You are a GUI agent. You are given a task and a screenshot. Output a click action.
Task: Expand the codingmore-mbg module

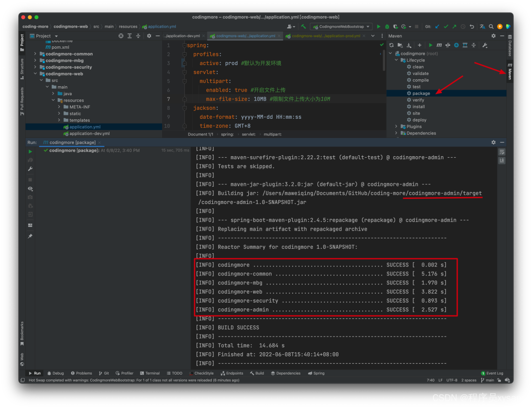point(35,61)
